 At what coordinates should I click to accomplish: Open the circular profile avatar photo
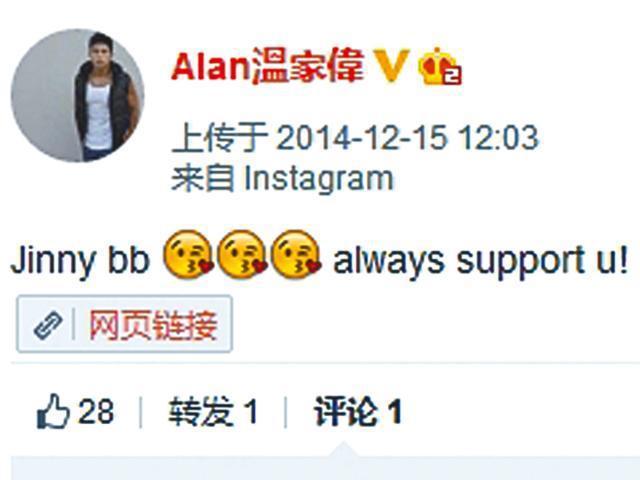coord(78,96)
